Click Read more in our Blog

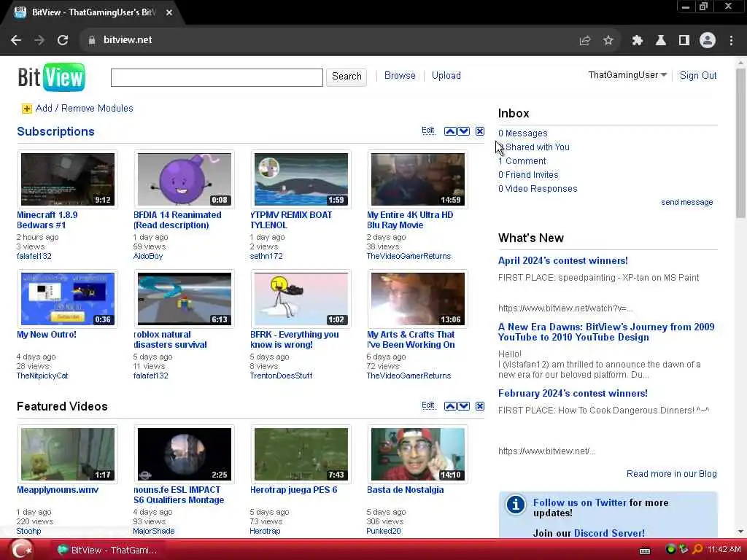(x=672, y=474)
